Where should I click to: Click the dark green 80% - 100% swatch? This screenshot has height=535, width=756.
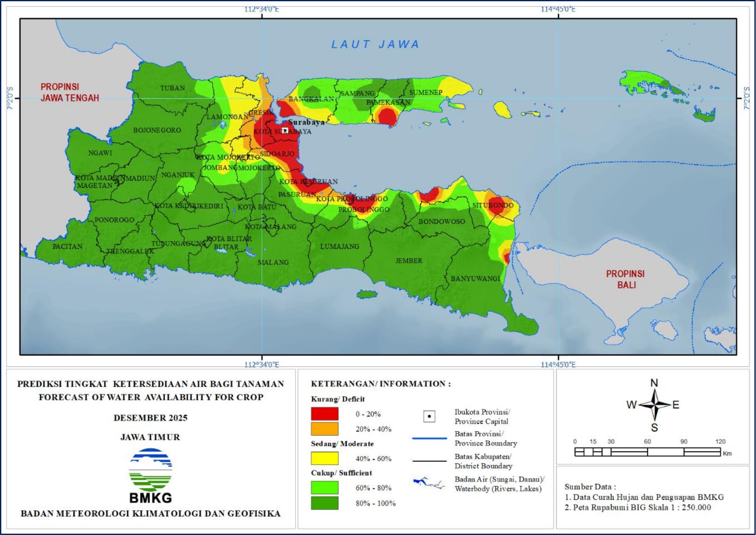(325, 503)
